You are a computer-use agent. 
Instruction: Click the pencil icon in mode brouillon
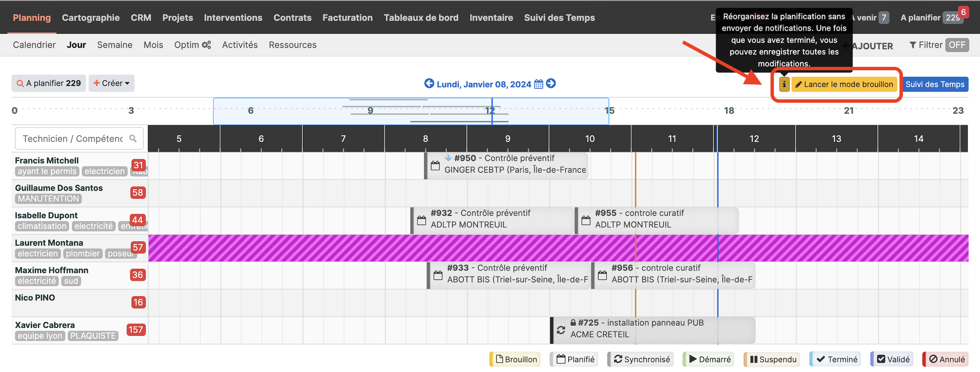[x=798, y=84]
